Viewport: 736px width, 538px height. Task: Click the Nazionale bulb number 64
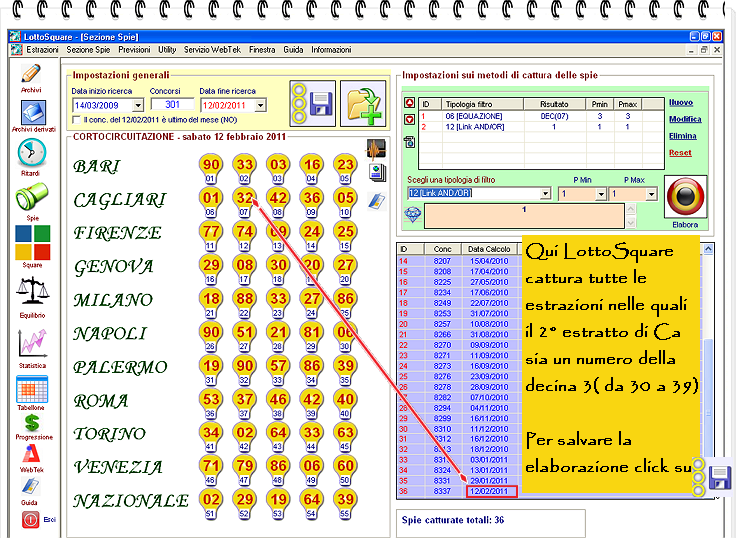[312, 499]
